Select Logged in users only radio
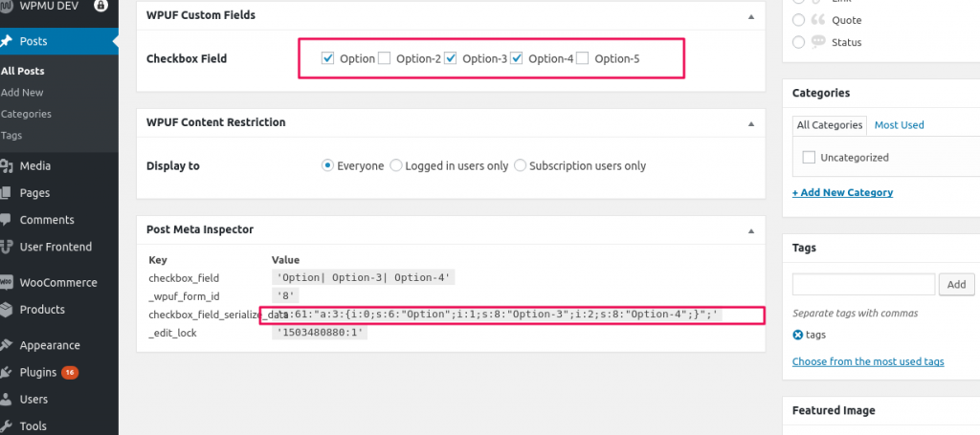Screen dimensions: 980x435 [x=395, y=166]
